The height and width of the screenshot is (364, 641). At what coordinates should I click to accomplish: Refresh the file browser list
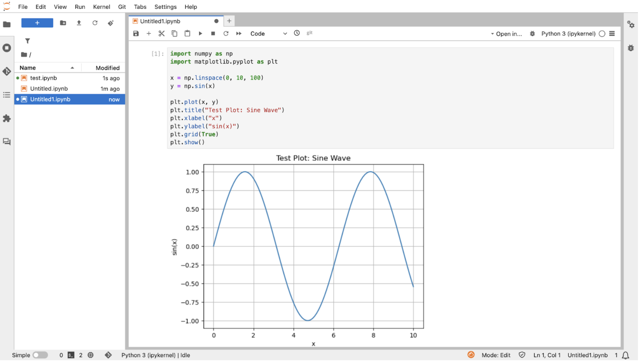95,23
